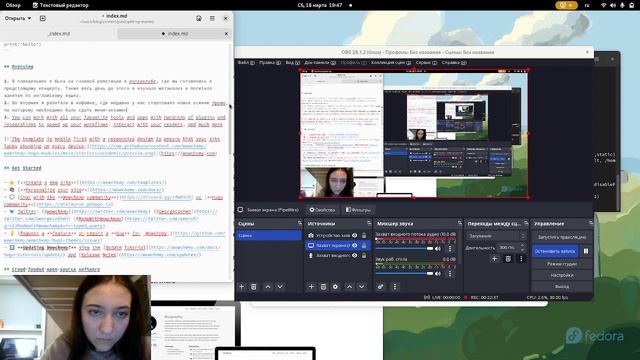Open advanced audio properties in the mixer
This screenshot has height=360, width=640.
[380, 287]
